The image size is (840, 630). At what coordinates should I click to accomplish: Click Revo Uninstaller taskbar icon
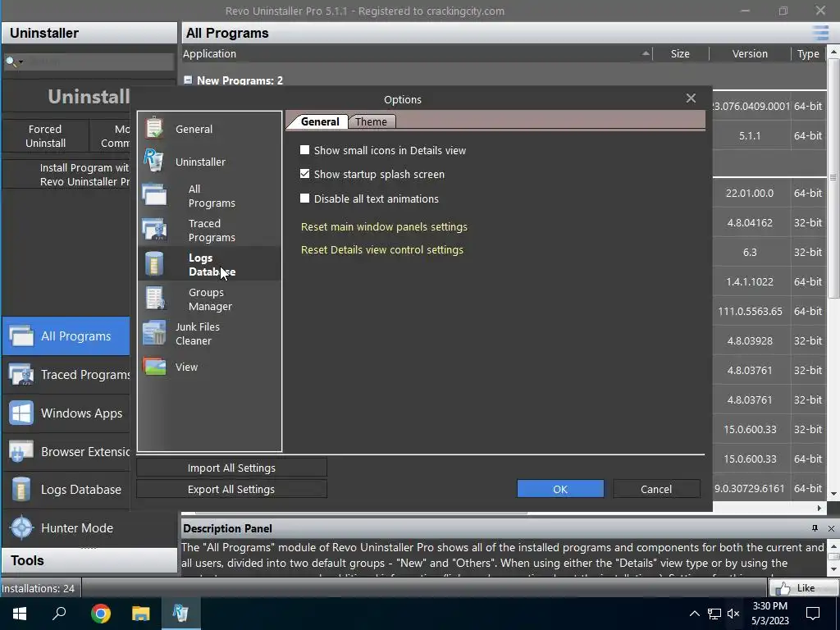[180, 614]
